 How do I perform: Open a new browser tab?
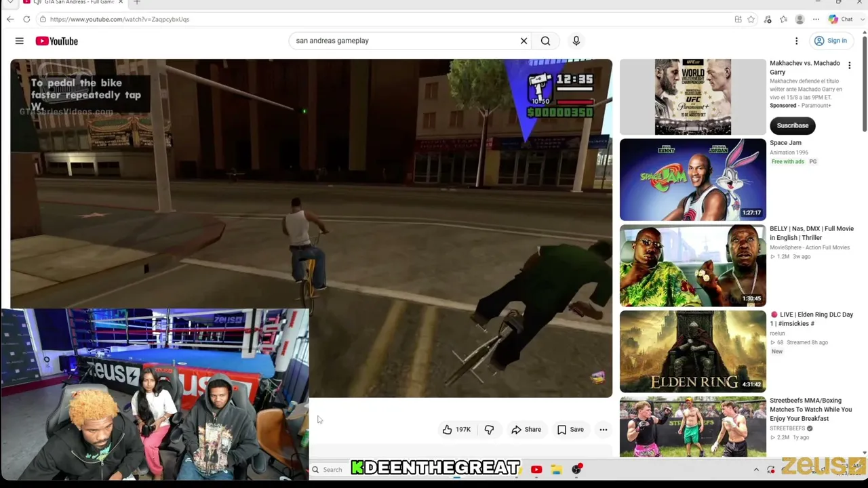[x=137, y=3]
